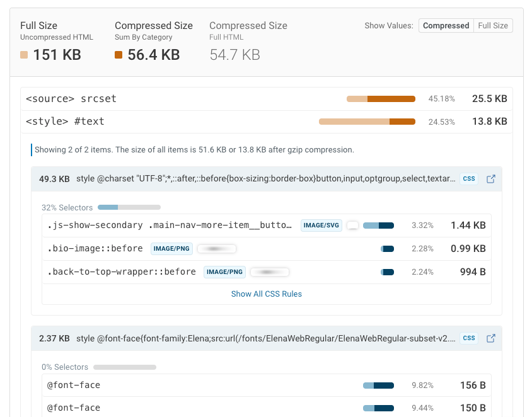Viewport: 532px width, 417px height.
Task: Select the .js-show-secondary .main-nav-more-item rule
Action: (170, 225)
